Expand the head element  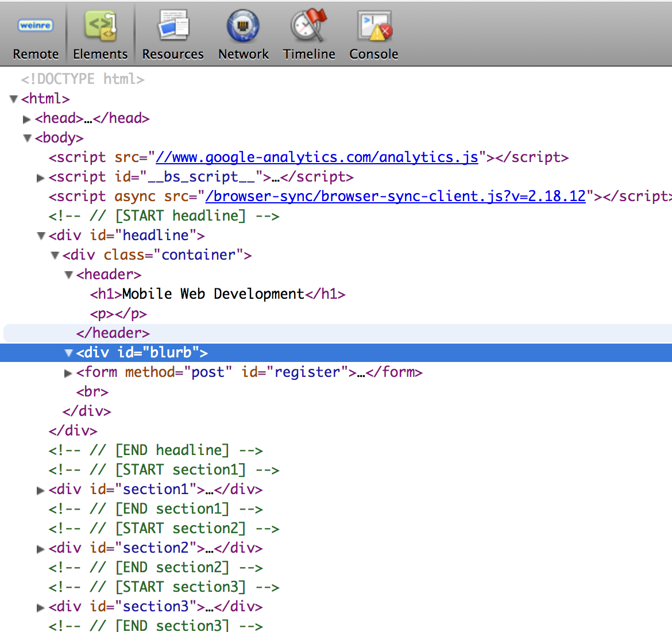point(26,119)
